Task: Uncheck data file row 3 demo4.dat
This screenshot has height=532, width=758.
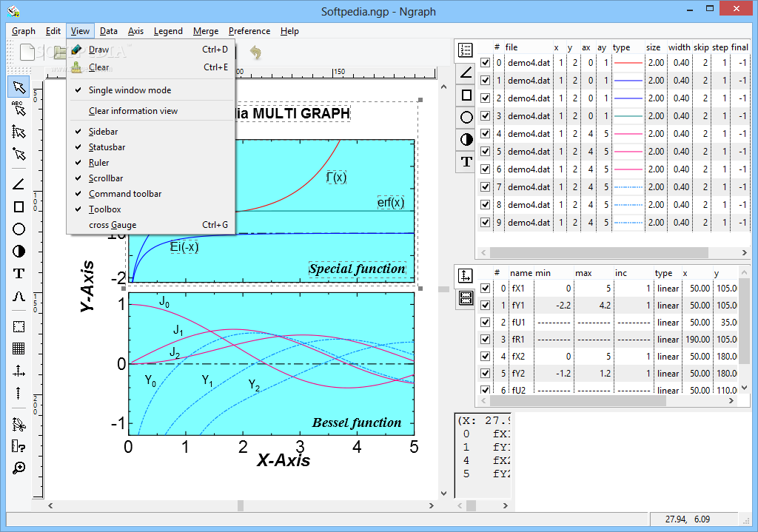Action: point(486,116)
